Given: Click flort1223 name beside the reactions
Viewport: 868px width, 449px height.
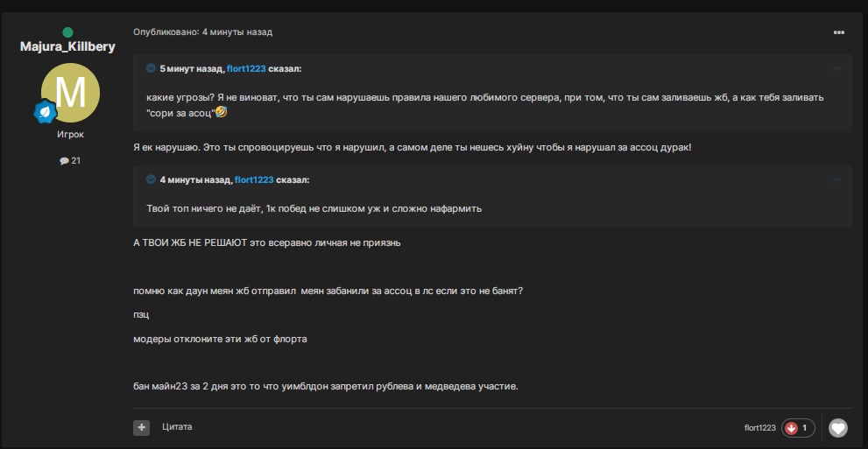Looking at the screenshot, I should [x=759, y=428].
